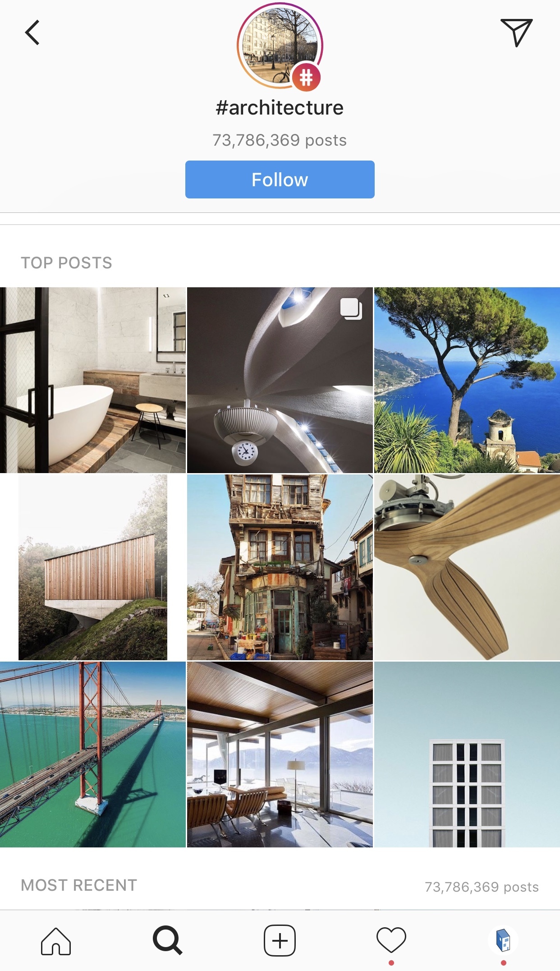Create a new post with plus icon
The height and width of the screenshot is (971, 560).
280,941
